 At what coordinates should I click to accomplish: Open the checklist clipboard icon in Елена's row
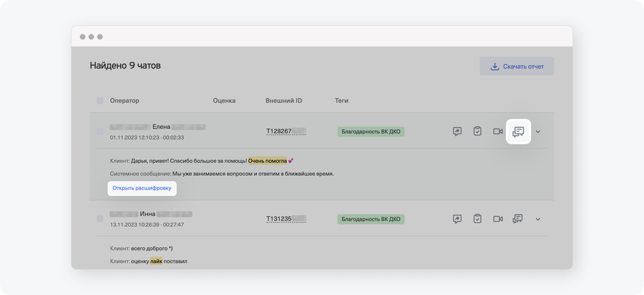477,131
